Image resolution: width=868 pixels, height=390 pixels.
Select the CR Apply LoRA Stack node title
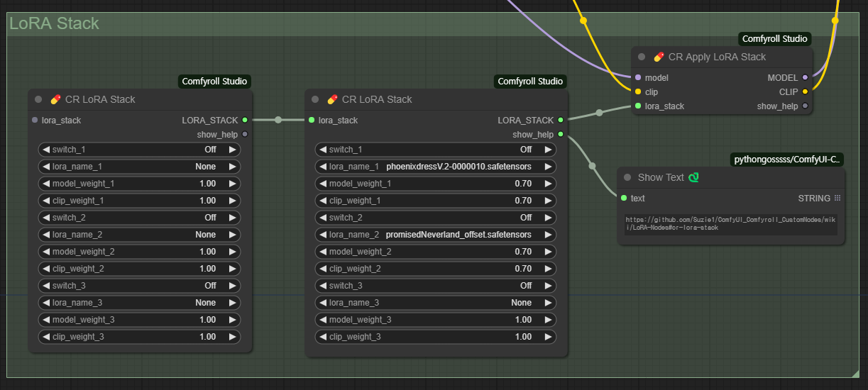(717, 57)
